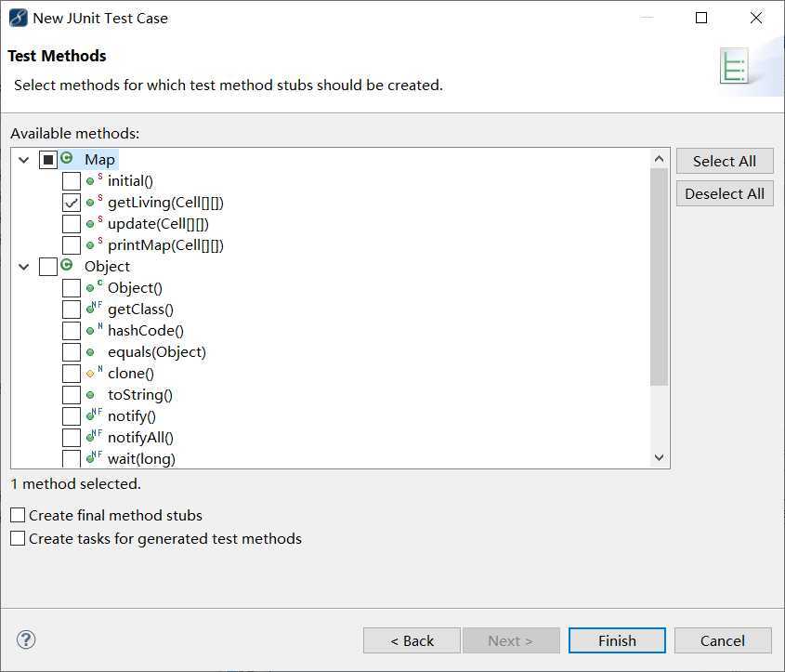Click the clone() protected method icon
The height and width of the screenshot is (672, 785).
point(94,372)
